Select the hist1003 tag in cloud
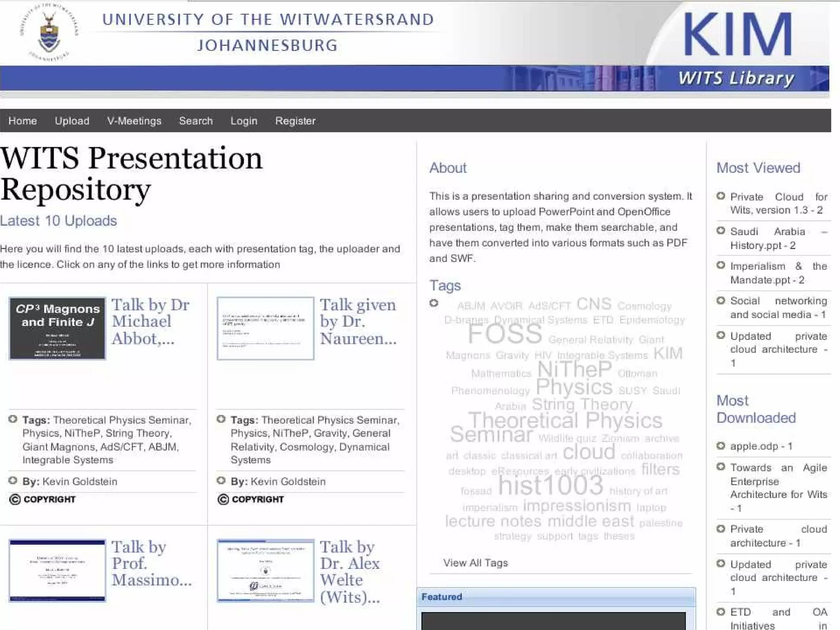Viewport: 840px width, 630px height. tap(550, 486)
